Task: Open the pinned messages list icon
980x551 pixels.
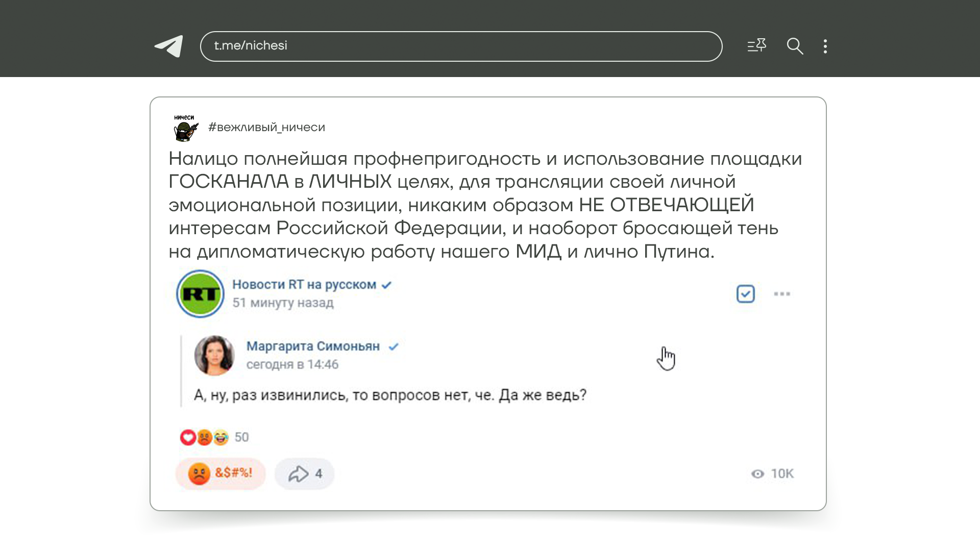Action: (756, 46)
